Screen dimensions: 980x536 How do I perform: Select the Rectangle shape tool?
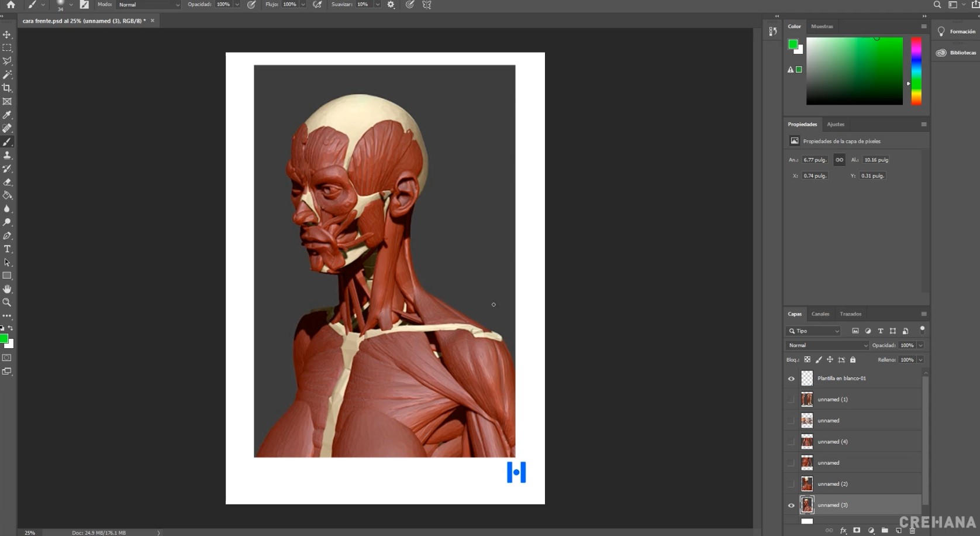(7, 276)
